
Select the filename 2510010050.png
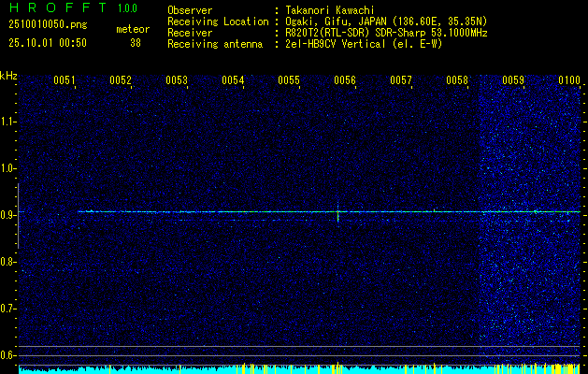48,24
